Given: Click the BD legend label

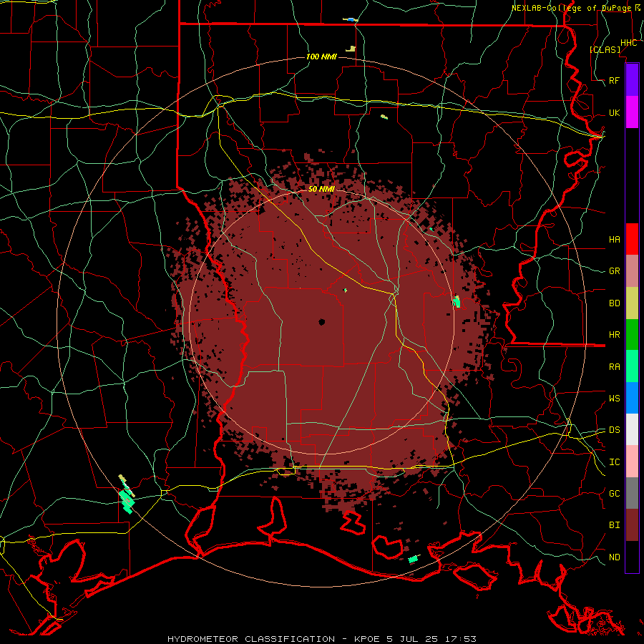Looking at the screenshot, I should coord(615,303).
